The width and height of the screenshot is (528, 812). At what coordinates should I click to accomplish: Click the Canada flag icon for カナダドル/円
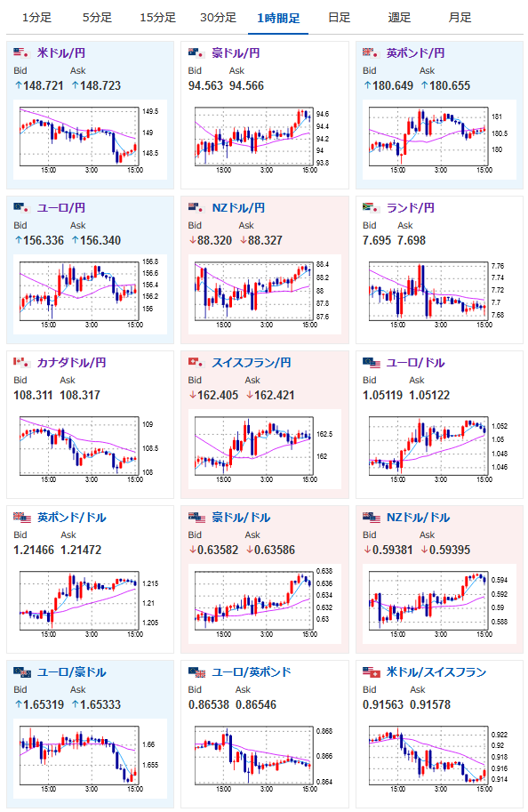[x=21, y=362]
